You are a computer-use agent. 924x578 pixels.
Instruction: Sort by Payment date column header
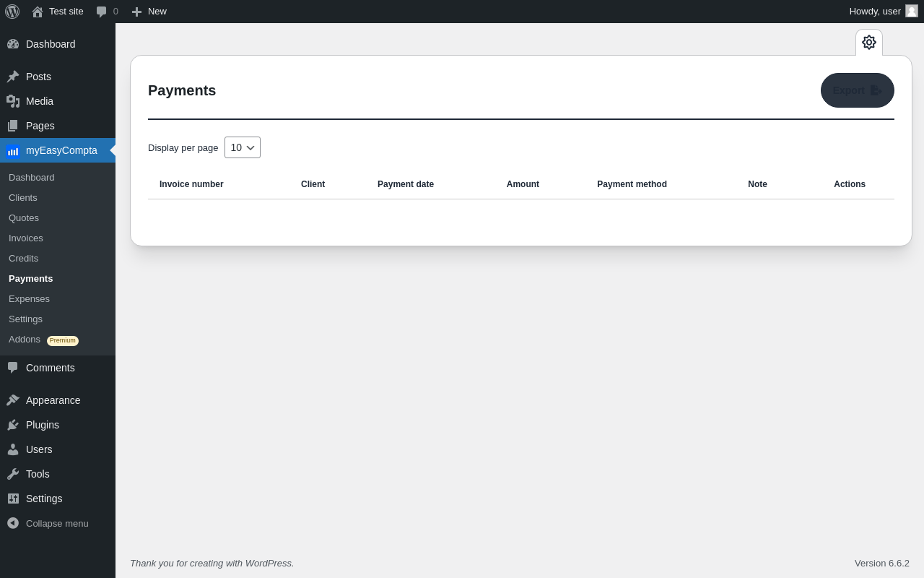point(406,184)
